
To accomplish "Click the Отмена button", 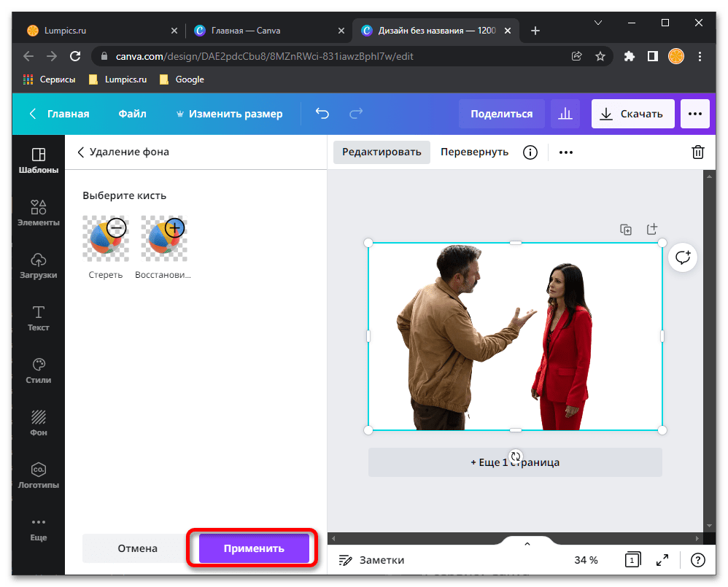I will [x=136, y=548].
